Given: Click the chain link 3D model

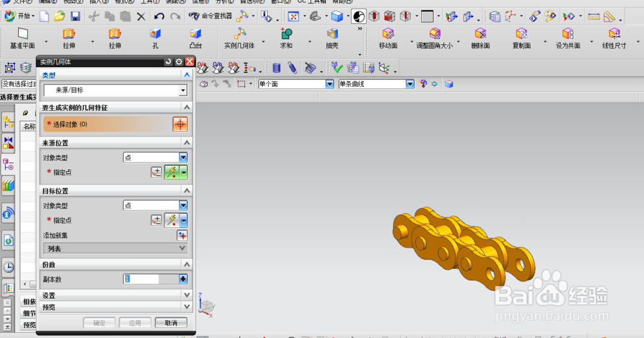Looking at the screenshot, I should (x=463, y=249).
